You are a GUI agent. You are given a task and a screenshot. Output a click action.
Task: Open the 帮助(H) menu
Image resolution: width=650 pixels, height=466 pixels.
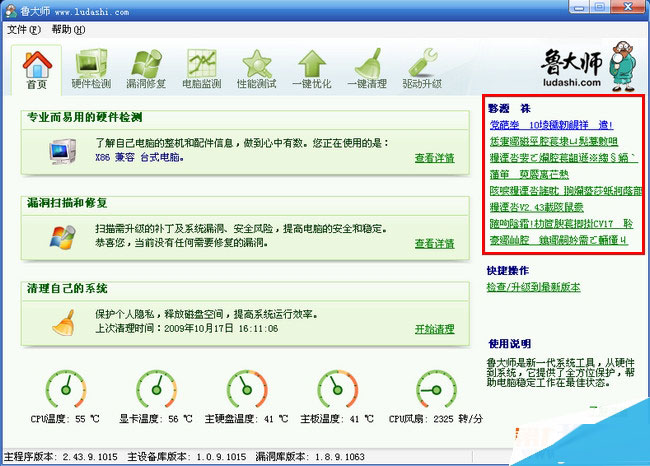68,29
